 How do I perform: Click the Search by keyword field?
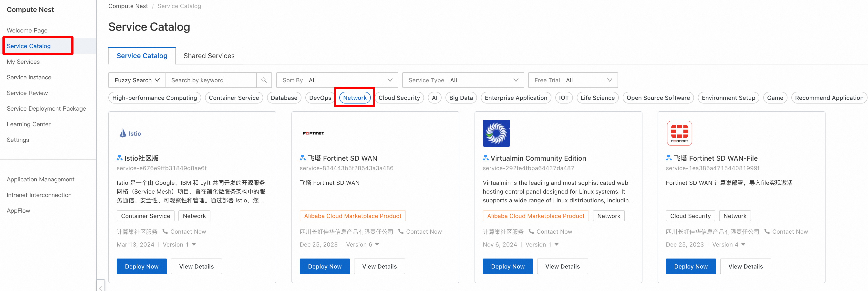tap(211, 80)
